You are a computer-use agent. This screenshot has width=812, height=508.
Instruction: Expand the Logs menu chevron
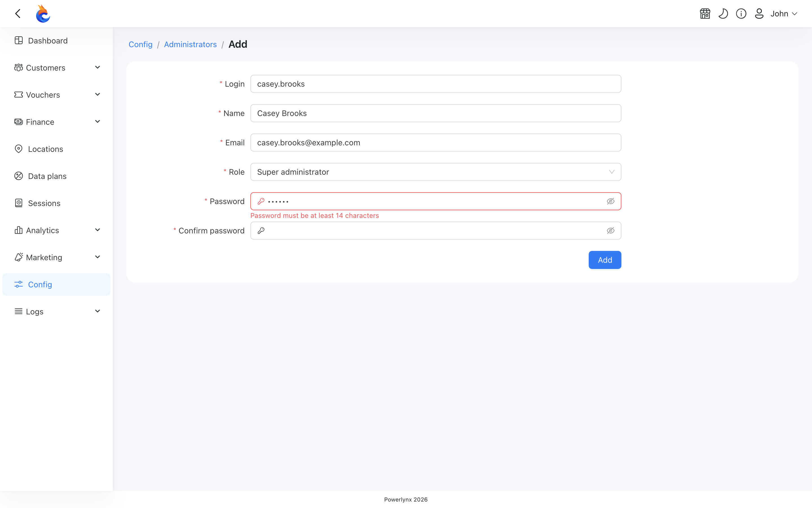click(98, 312)
